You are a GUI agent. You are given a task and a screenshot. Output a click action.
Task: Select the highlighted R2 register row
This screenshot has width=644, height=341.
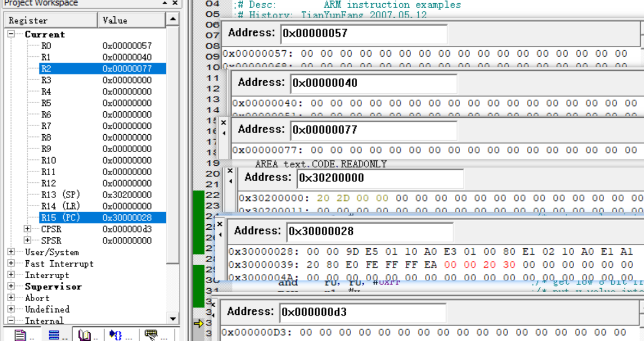pos(103,69)
